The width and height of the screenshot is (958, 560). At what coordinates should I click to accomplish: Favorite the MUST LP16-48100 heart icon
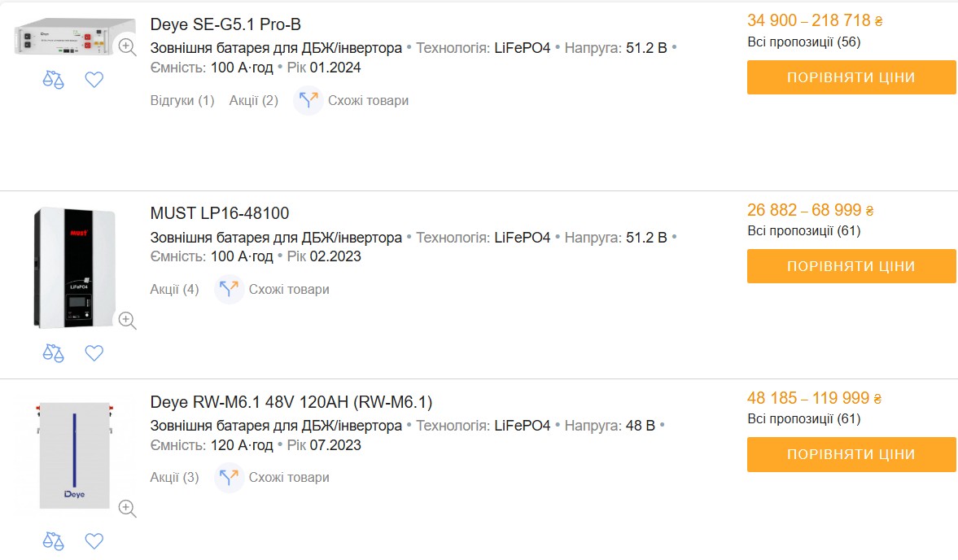94,353
